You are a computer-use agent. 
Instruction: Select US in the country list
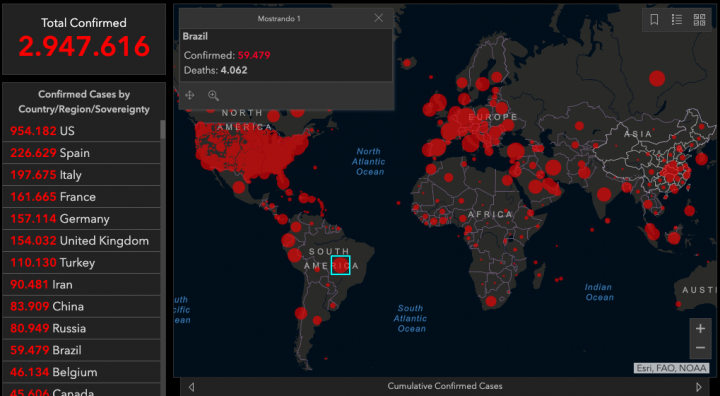(81, 131)
